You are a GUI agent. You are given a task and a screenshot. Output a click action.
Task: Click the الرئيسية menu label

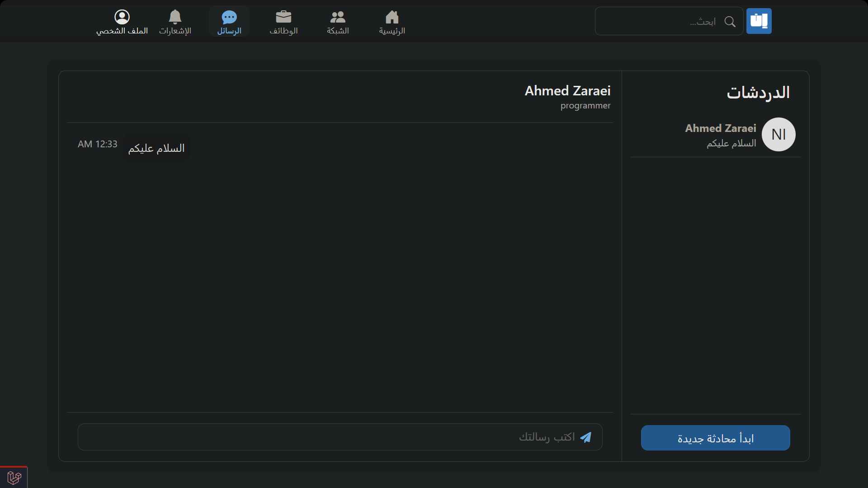(x=392, y=31)
